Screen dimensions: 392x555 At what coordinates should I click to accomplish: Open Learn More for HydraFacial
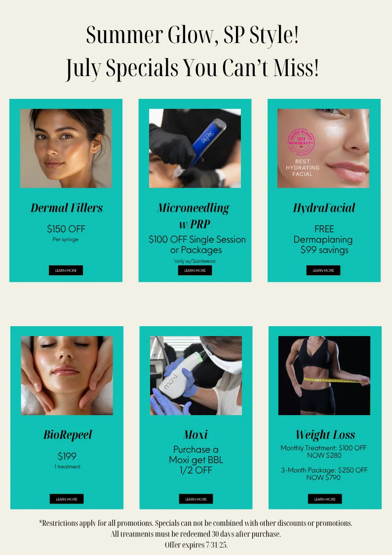pyautogui.click(x=323, y=270)
